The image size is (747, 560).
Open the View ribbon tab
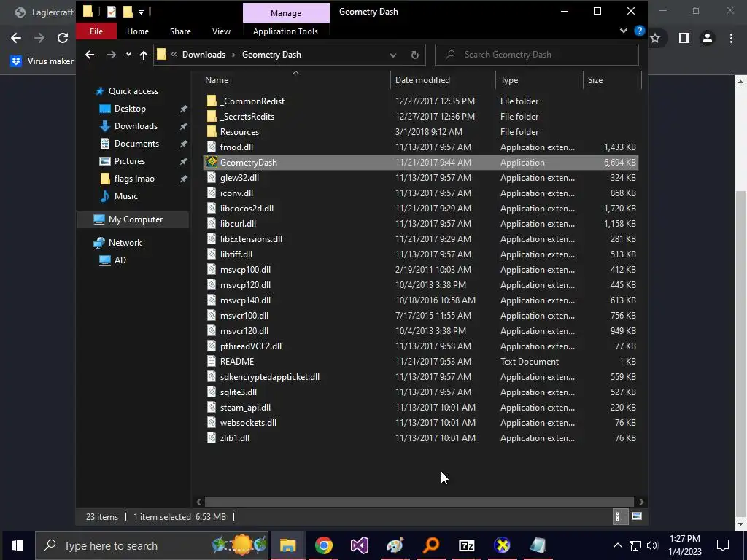221,31
